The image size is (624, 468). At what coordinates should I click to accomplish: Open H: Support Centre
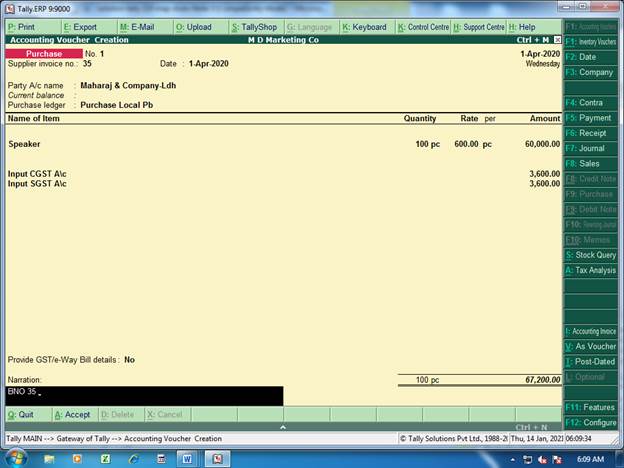point(478,27)
